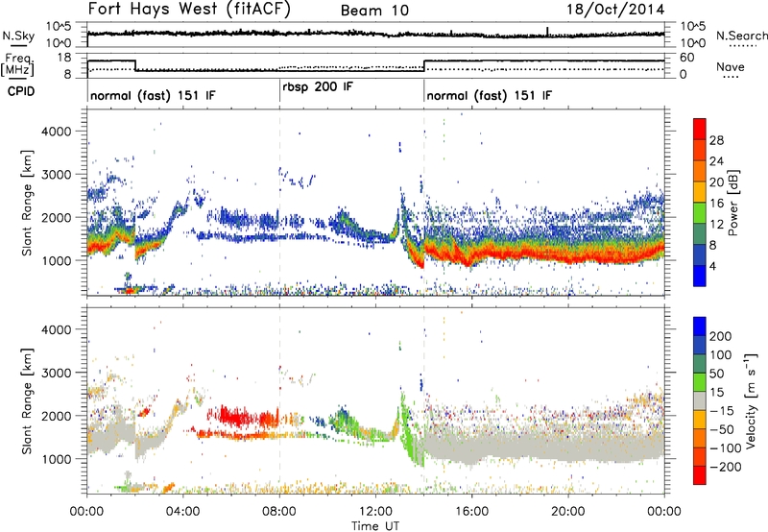Select 'normal (fast) 151 IF' label starting after 14:00

point(489,95)
